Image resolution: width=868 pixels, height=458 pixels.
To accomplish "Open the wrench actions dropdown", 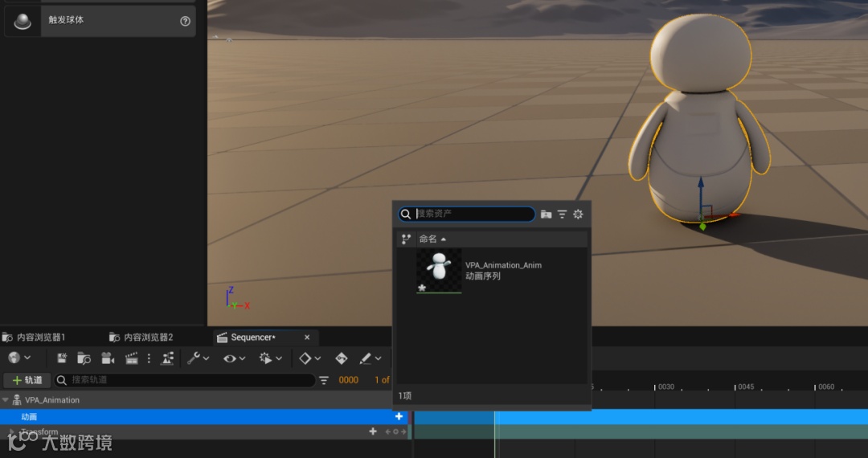I will point(199,358).
